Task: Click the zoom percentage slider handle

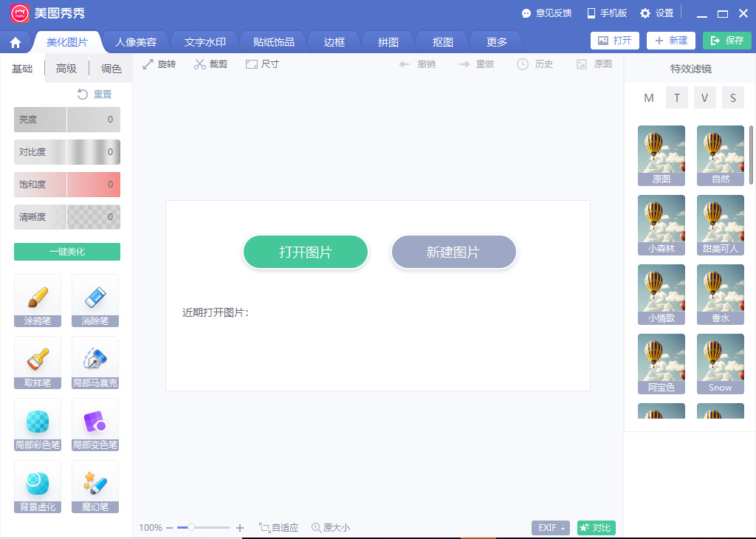Action: coord(191,527)
